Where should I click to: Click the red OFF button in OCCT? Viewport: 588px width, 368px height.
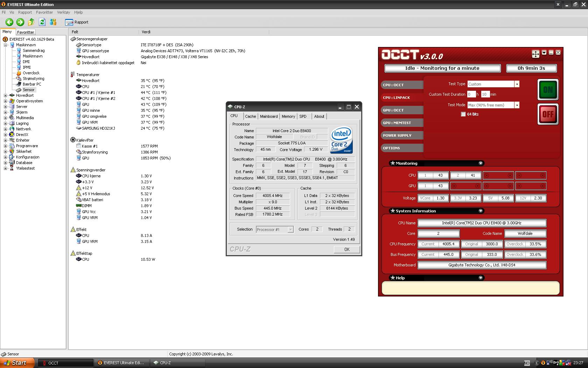[x=548, y=114]
